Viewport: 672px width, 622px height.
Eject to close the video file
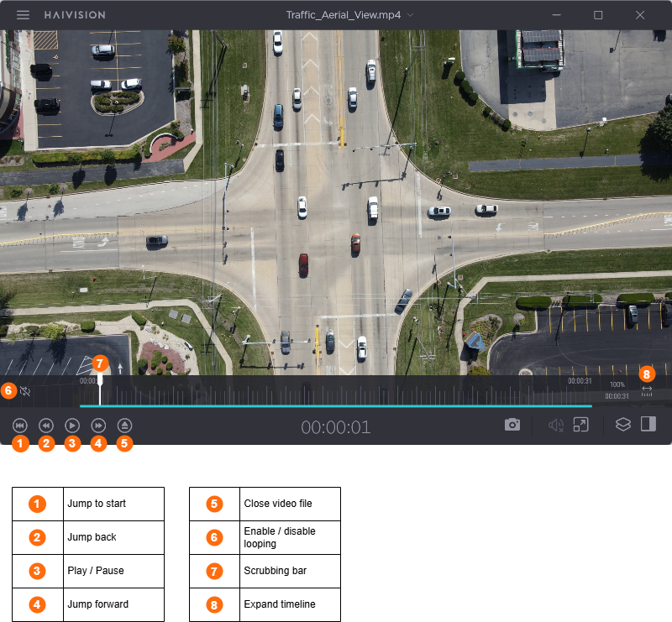pyautogui.click(x=124, y=426)
